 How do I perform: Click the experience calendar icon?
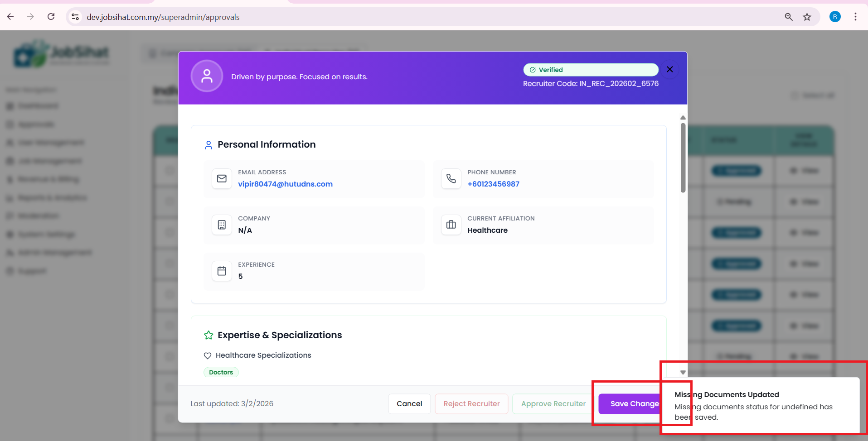click(x=222, y=271)
